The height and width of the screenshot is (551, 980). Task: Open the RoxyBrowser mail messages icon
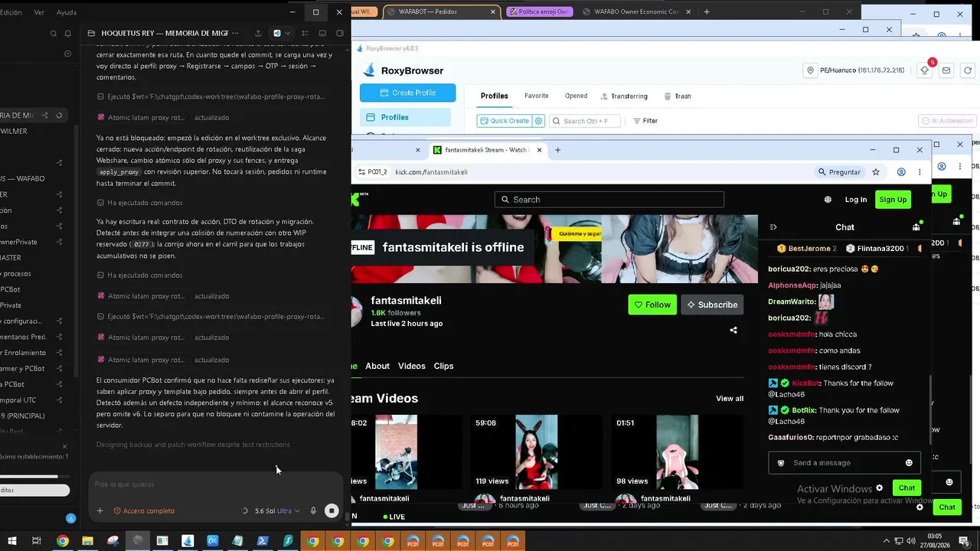946,70
